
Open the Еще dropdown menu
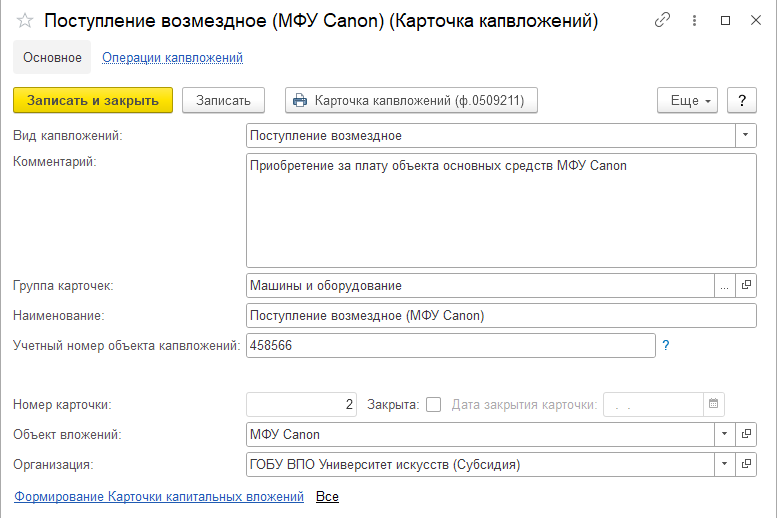687,100
